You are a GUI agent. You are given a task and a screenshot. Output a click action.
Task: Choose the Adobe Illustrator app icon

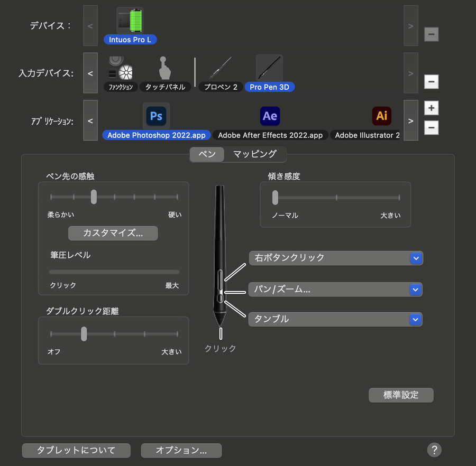point(381,116)
